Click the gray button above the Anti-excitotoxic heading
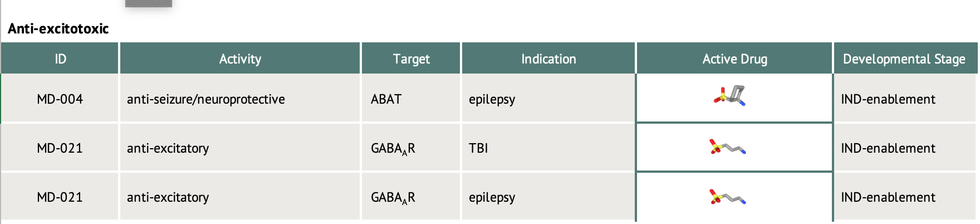This screenshot has width=980, height=224. point(149,3)
